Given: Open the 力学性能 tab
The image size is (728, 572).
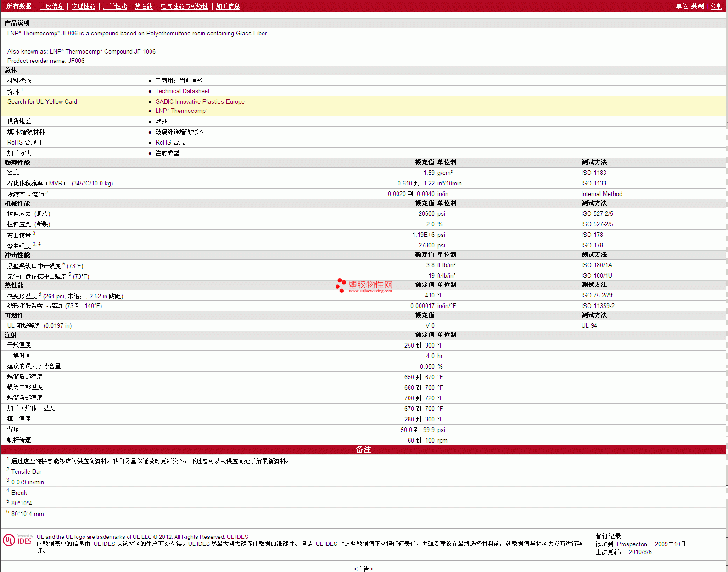Looking at the screenshot, I should point(115,6).
